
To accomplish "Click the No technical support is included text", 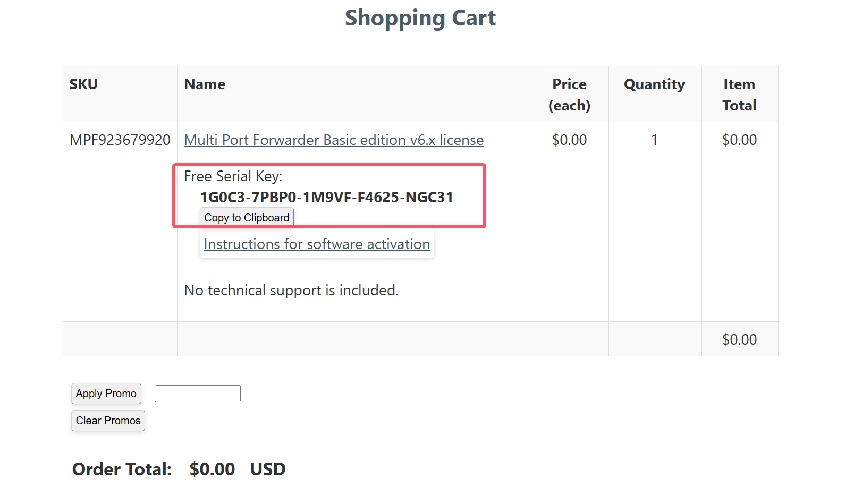I will point(291,291).
